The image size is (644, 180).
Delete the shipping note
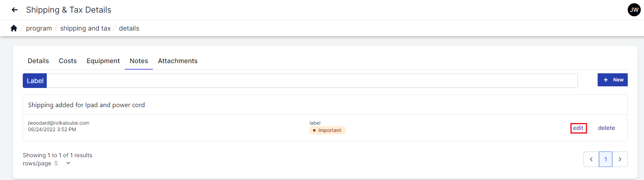pos(606,128)
